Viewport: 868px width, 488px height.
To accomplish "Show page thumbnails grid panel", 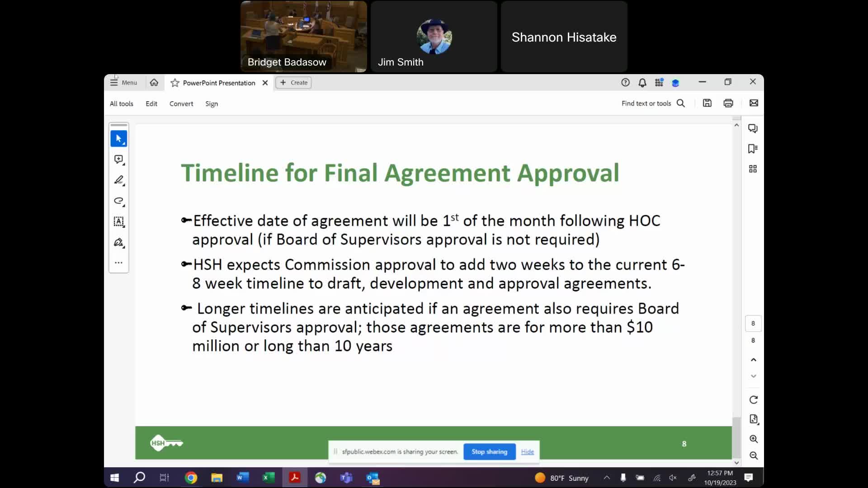I will pos(753,169).
